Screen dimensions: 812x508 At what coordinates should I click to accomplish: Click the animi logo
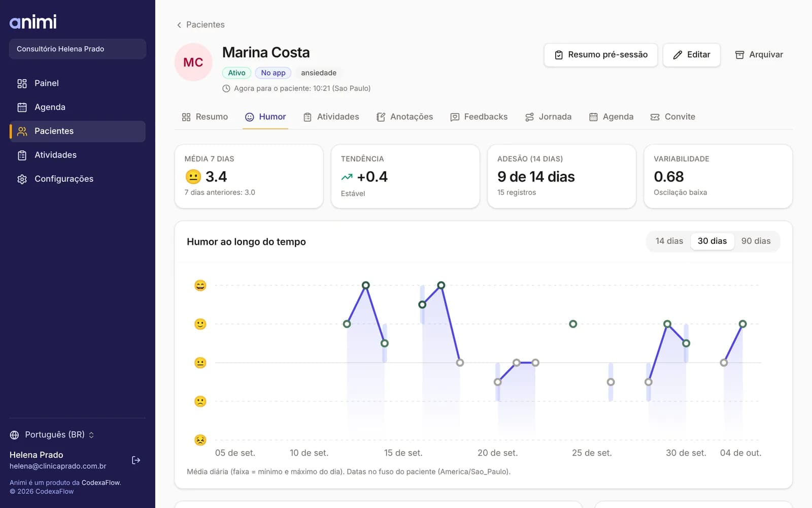(33, 22)
